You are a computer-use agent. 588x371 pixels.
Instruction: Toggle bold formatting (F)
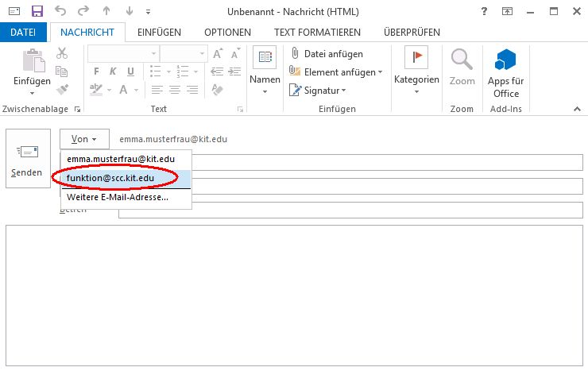pyautogui.click(x=95, y=71)
